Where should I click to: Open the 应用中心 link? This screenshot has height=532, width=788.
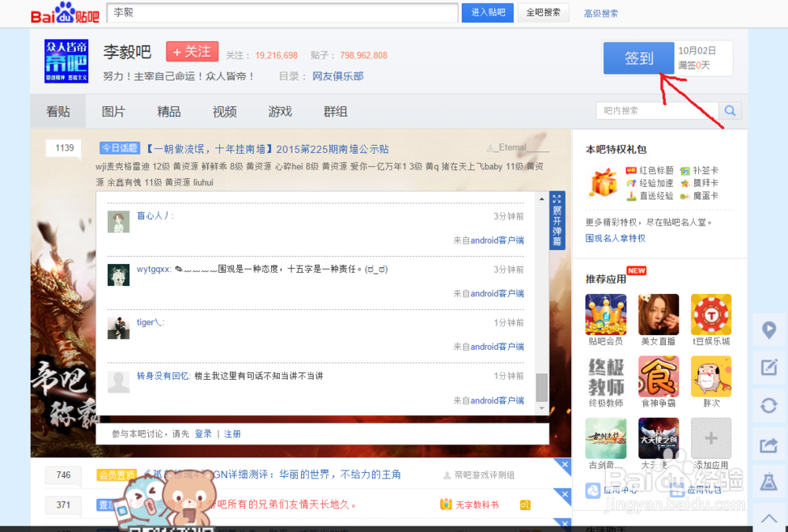click(619, 489)
